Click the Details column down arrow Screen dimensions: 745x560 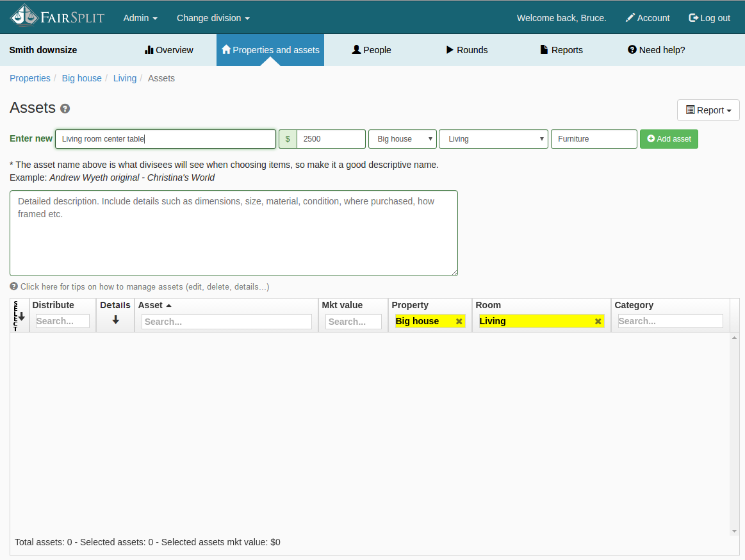[115, 320]
